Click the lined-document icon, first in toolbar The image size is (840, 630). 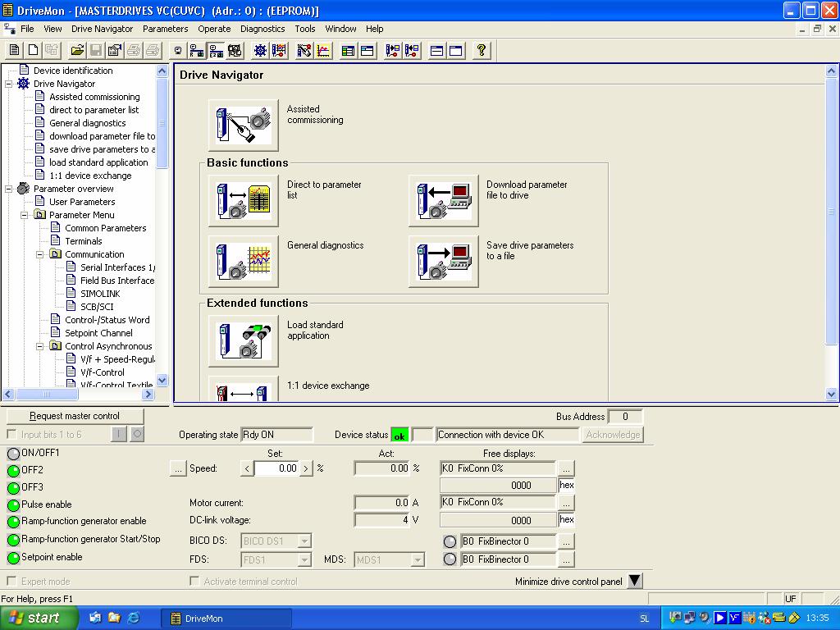point(15,50)
